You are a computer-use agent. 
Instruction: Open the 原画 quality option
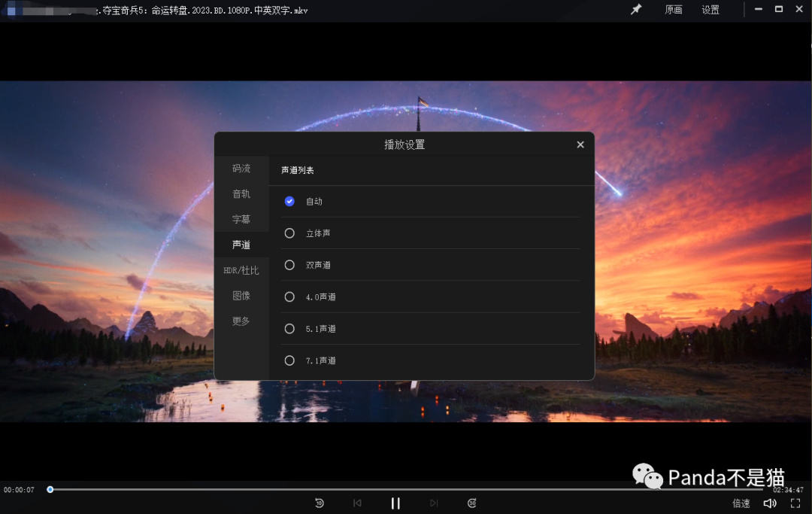[673, 10]
